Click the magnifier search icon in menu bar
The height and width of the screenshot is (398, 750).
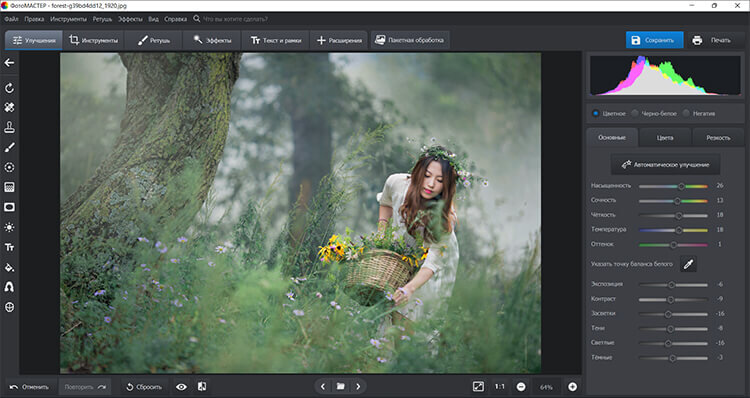[197, 19]
